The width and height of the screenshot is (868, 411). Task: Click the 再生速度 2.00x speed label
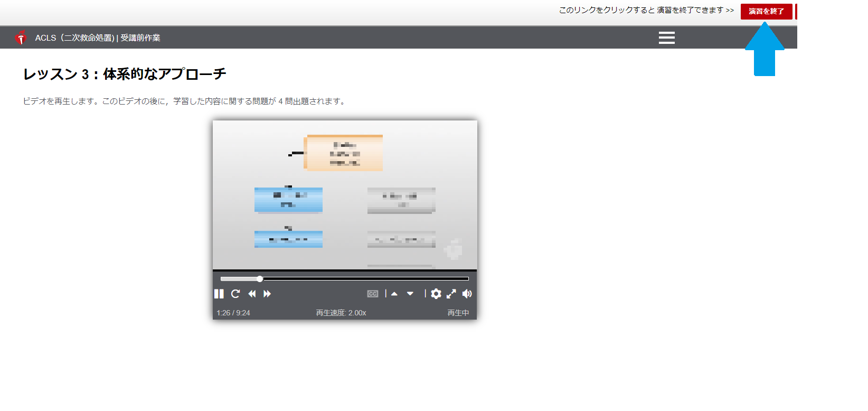click(341, 313)
